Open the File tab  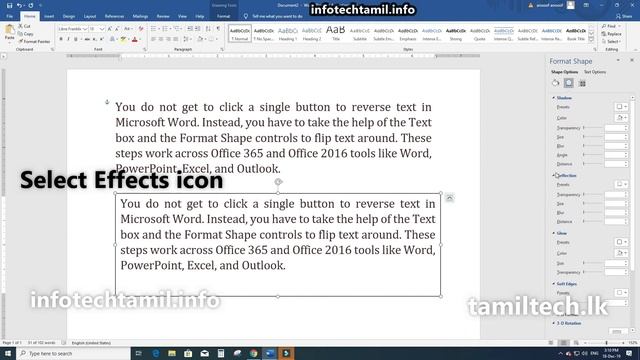(9, 16)
